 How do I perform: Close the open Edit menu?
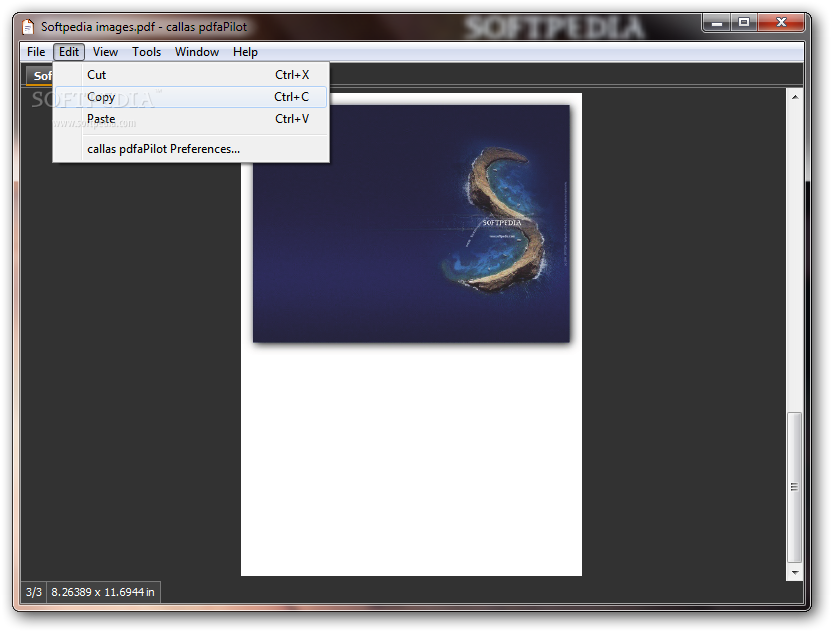[69, 52]
